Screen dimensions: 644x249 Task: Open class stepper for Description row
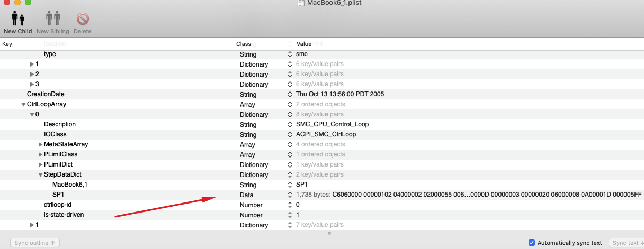(290, 125)
